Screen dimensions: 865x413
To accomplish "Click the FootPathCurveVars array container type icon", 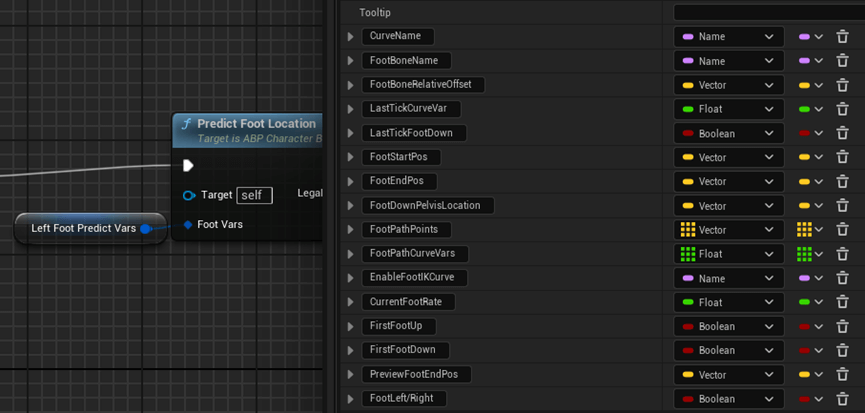I will [x=804, y=254].
